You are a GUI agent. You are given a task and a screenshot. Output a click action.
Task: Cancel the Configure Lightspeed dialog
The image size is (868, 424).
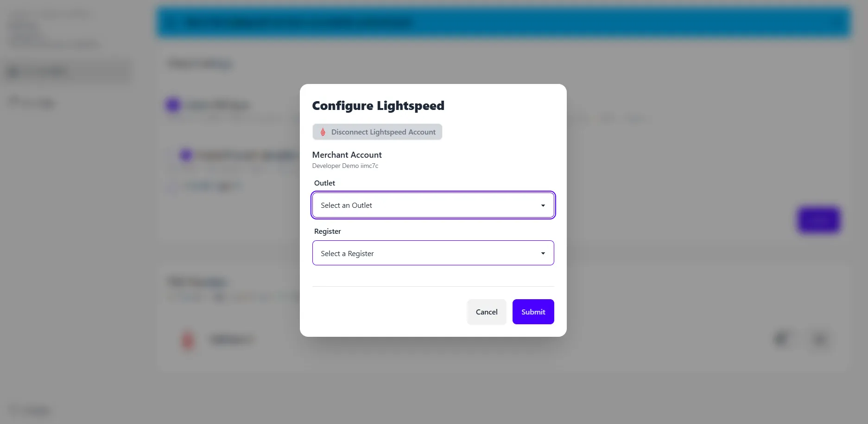pyautogui.click(x=487, y=312)
